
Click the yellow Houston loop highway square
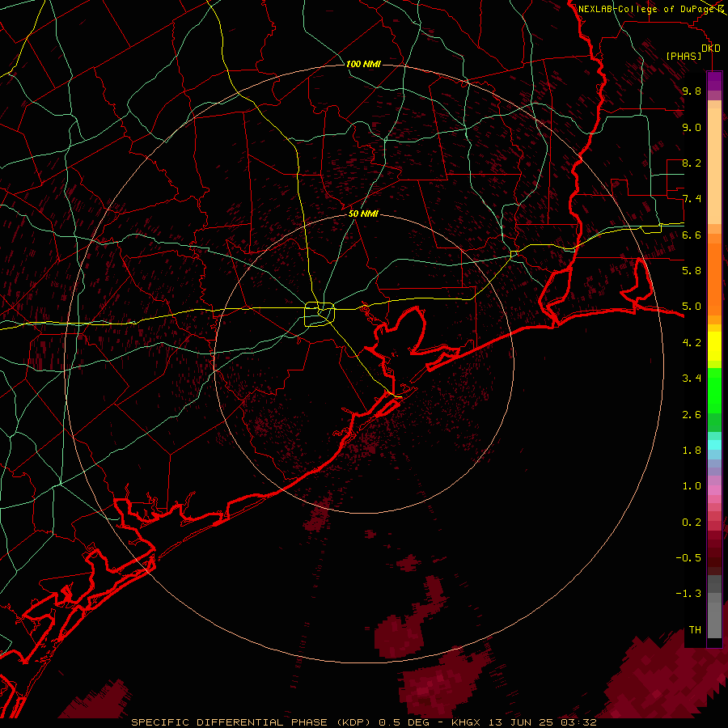320,315
